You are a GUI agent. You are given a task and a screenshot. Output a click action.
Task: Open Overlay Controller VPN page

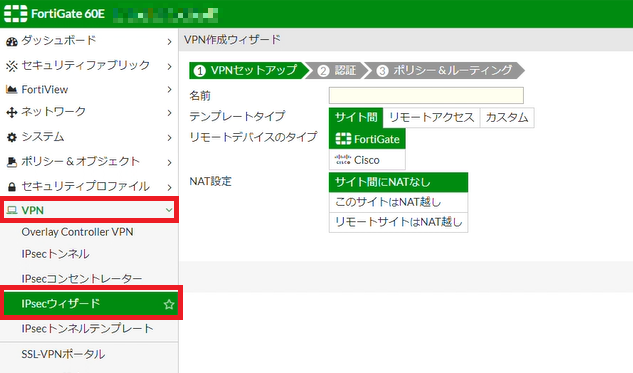[77, 232]
